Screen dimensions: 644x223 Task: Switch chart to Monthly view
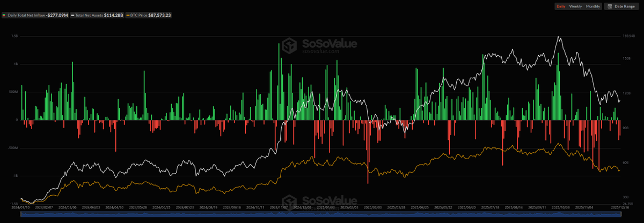(x=593, y=6)
